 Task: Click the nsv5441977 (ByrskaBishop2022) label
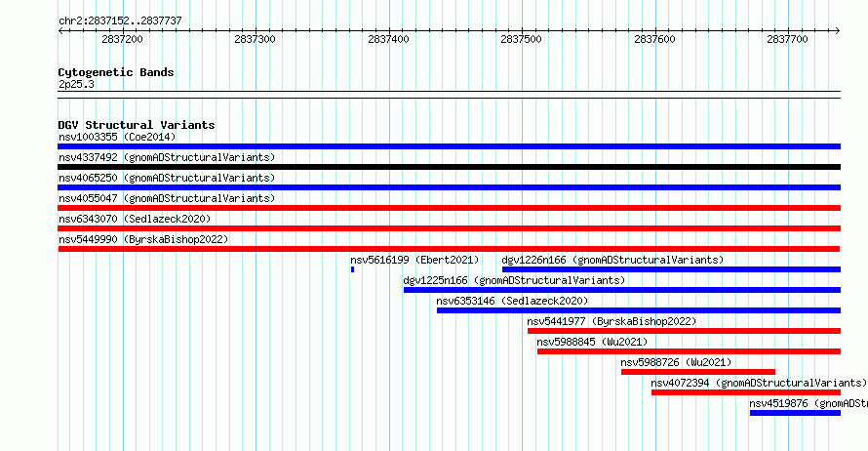pyautogui.click(x=612, y=321)
